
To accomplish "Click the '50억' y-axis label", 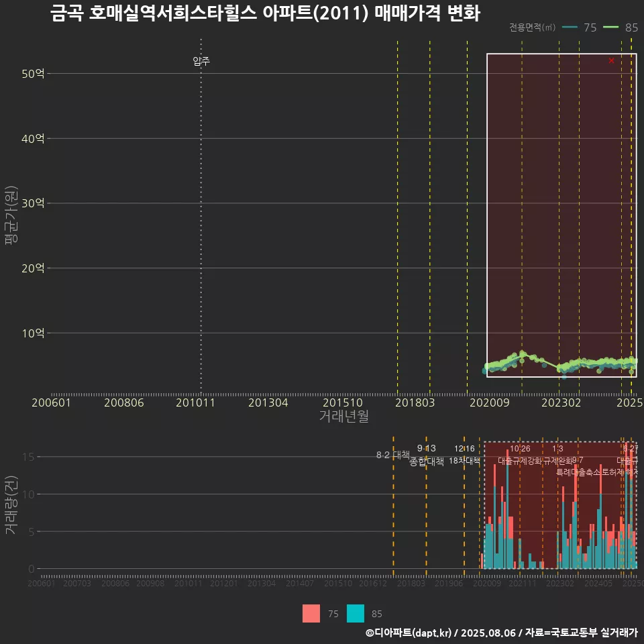I will pos(33,74).
